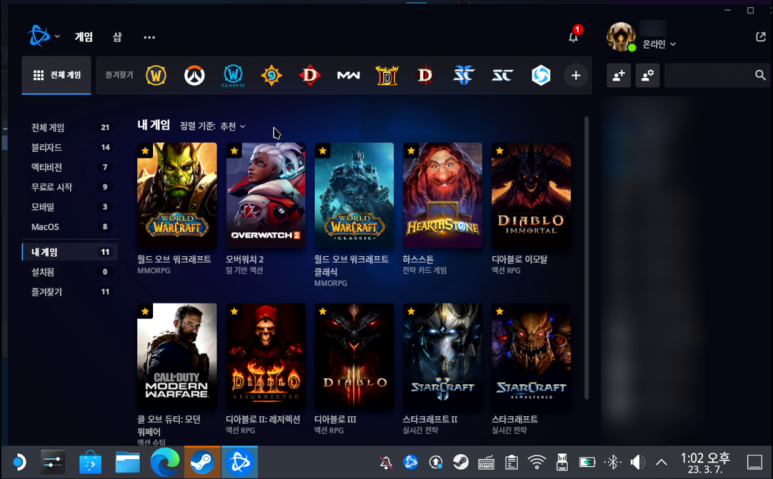Switch to 게임 tab
The image size is (773, 479).
pyautogui.click(x=83, y=37)
